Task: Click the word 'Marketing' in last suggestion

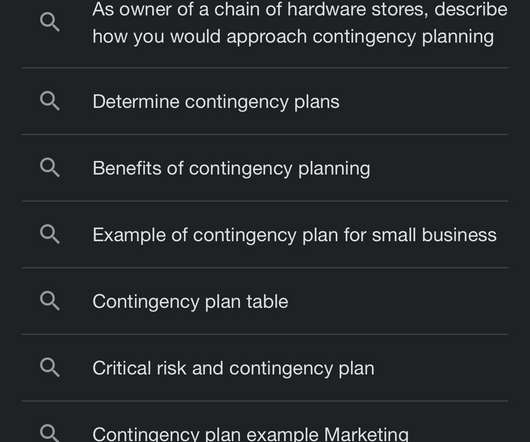Action: tap(366, 434)
